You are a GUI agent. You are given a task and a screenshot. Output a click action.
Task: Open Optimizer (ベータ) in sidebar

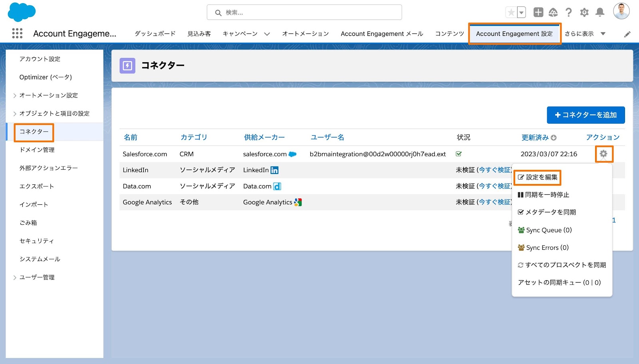(46, 77)
